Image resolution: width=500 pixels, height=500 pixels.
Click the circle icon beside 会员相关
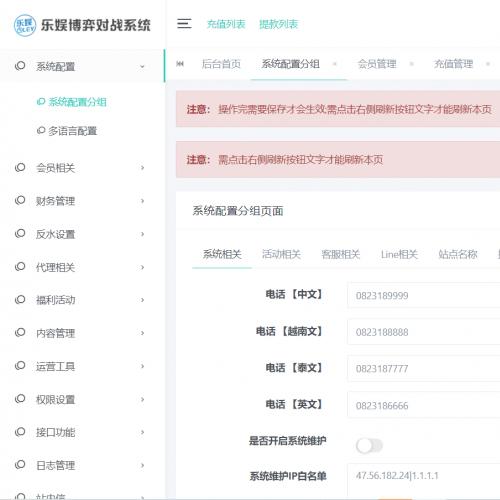tap(20, 167)
